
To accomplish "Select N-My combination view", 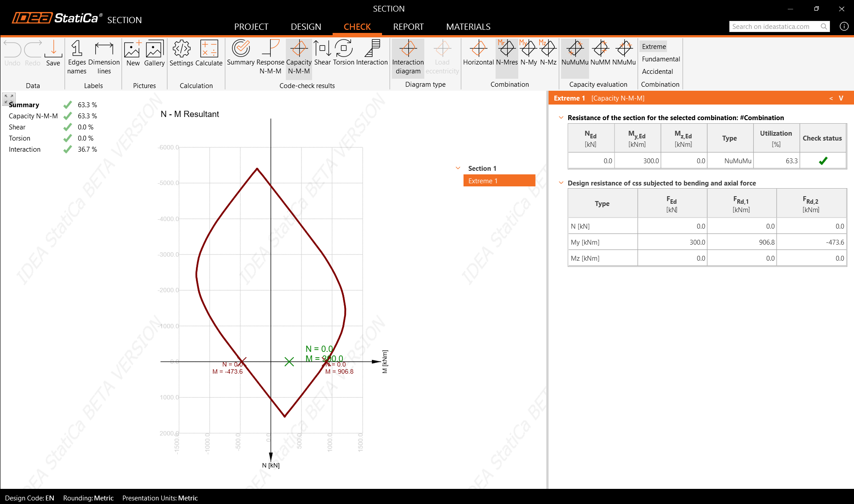I will click(x=529, y=53).
